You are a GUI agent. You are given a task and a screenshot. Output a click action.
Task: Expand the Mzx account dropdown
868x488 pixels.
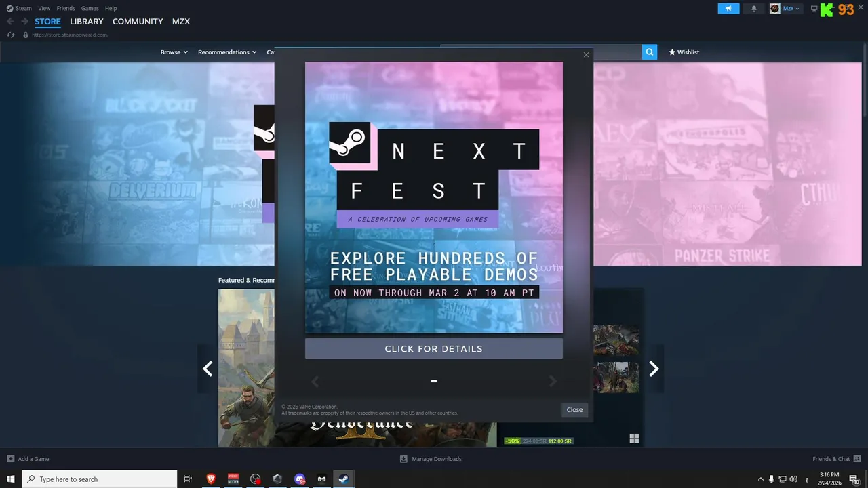coord(793,9)
